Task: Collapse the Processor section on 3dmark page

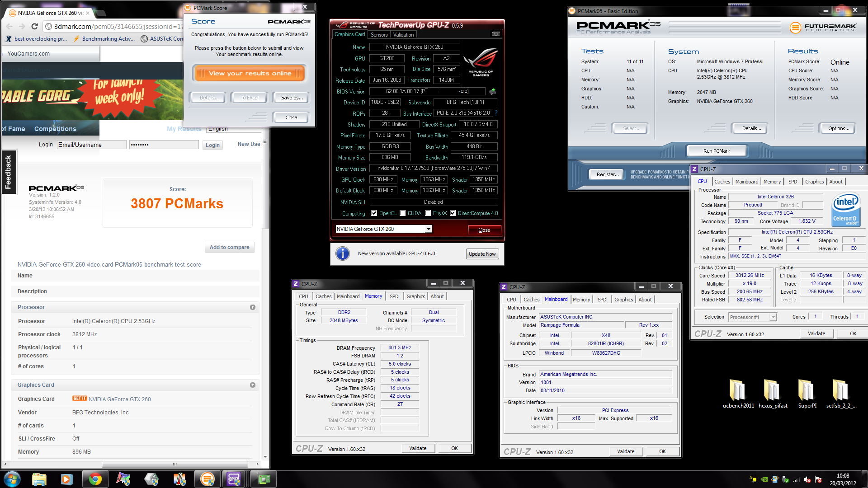Action: click(253, 307)
